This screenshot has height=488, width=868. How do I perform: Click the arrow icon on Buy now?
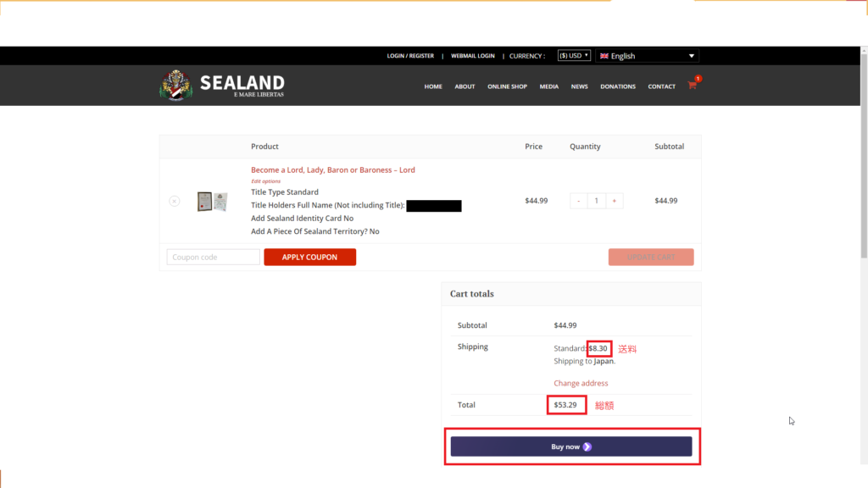[x=587, y=446]
